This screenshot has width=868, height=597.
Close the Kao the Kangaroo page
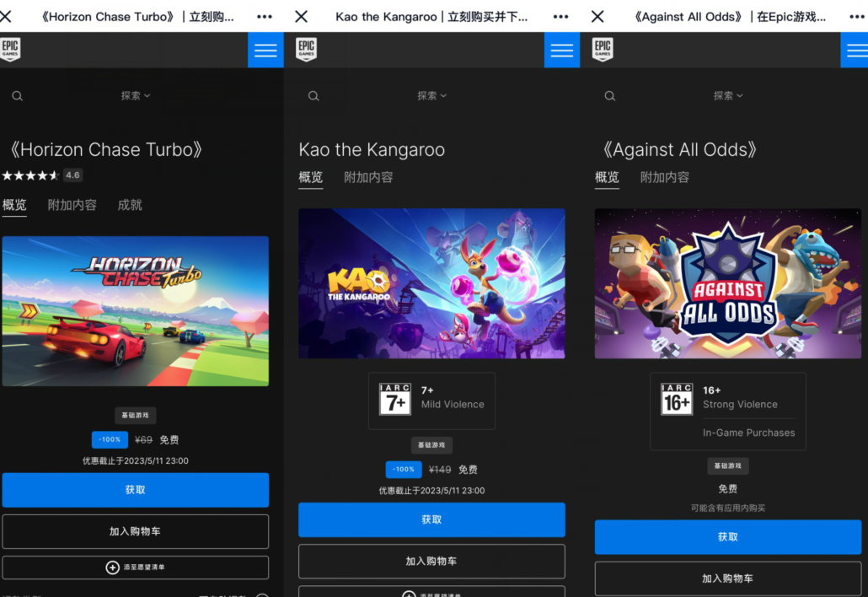pos(302,17)
